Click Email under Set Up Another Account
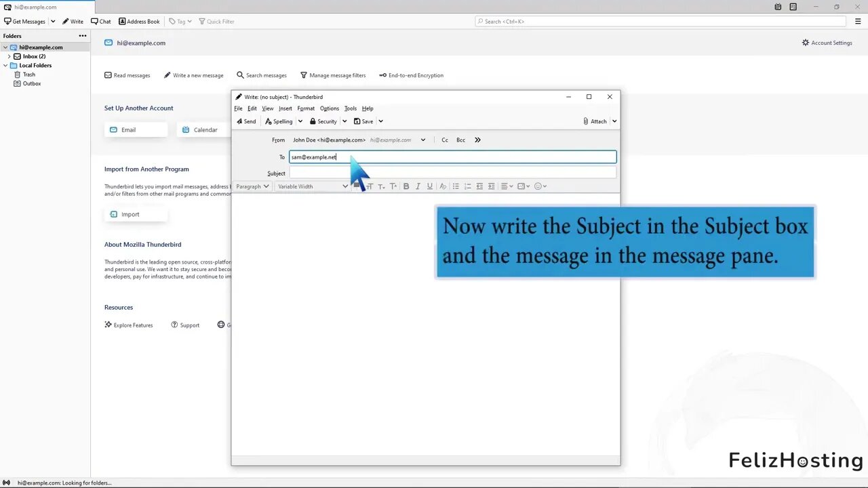 136,129
